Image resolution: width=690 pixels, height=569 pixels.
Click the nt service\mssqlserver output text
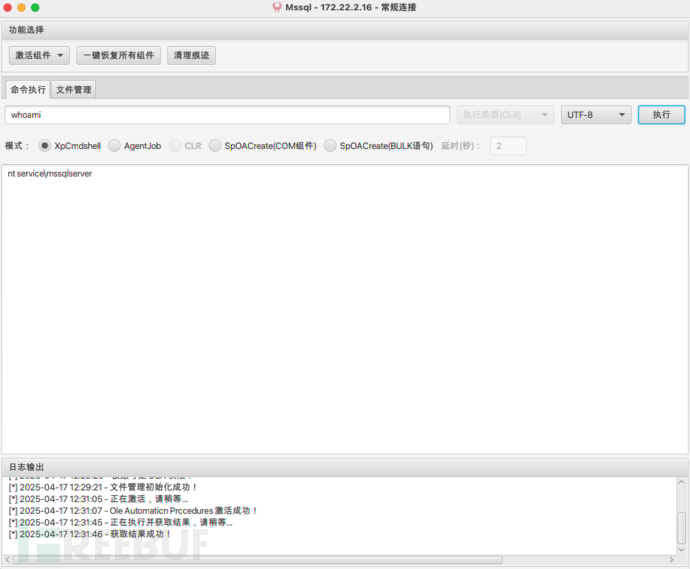click(x=50, y=174)
